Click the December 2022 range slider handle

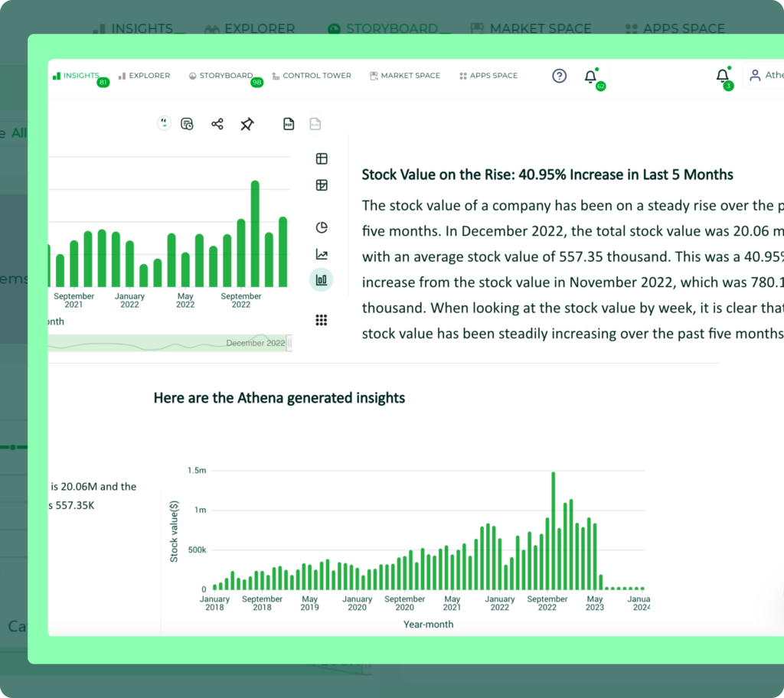[289, 344]
